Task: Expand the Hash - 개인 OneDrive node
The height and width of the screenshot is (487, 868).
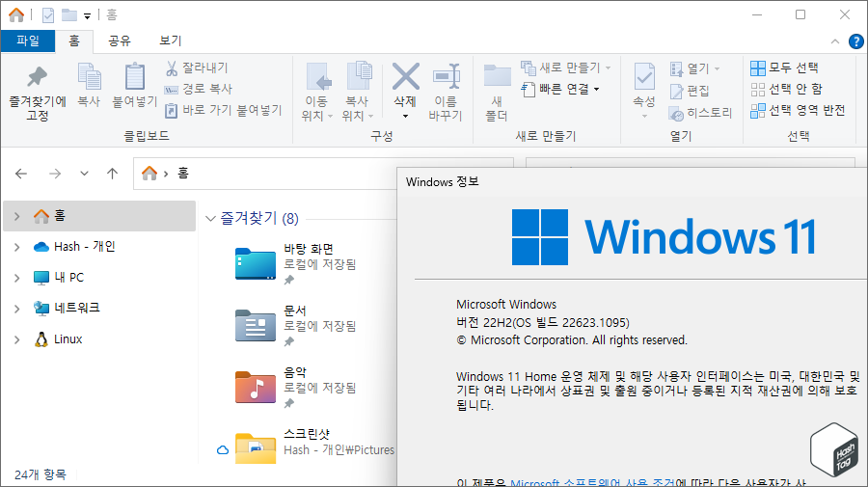Action: pos(17,248)
